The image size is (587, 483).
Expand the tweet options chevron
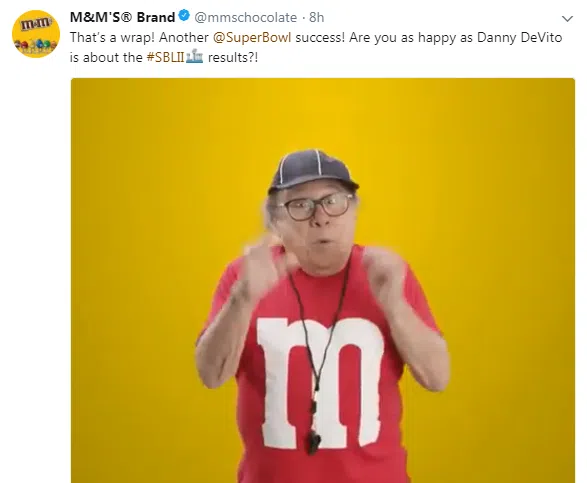[568, 18]
